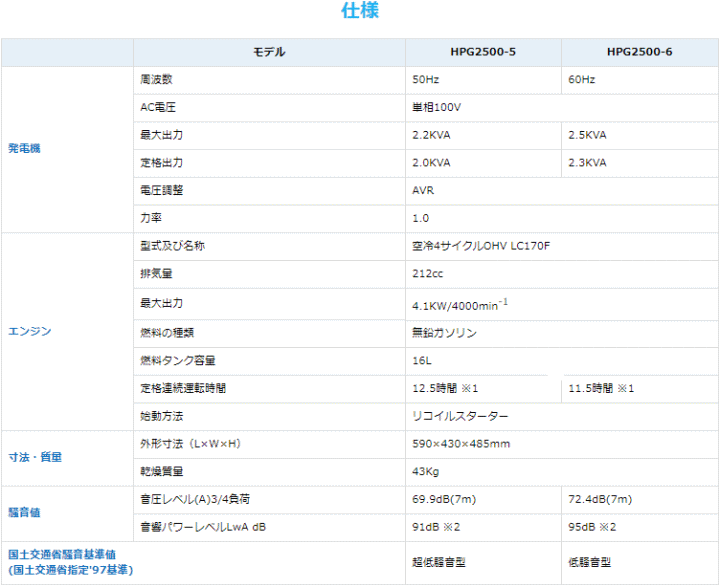
Task: Select the AVR value
Action: (x=423, y=190)
